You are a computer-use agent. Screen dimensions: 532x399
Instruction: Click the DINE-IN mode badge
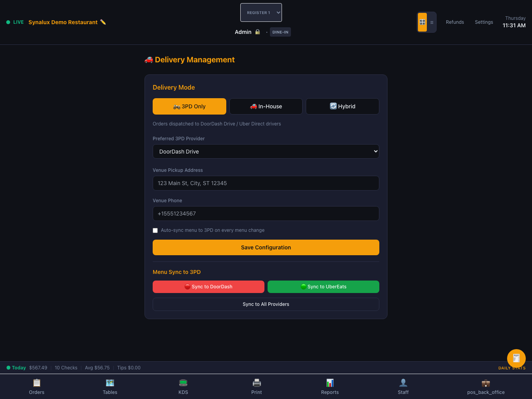pyautogui.click(x=280, y=32)
